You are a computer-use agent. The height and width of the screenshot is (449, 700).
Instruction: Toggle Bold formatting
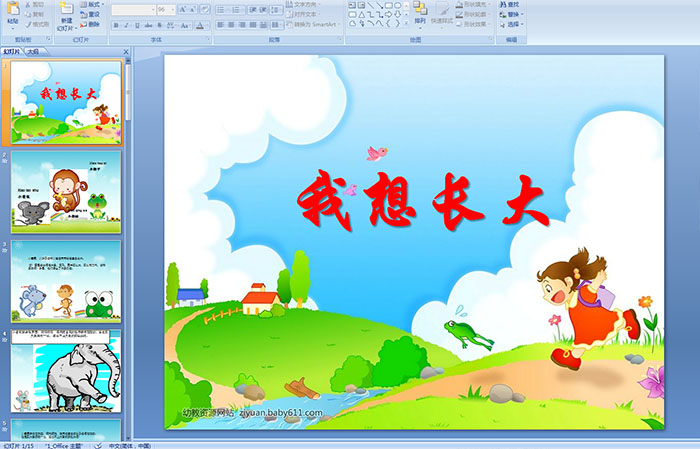116,25
